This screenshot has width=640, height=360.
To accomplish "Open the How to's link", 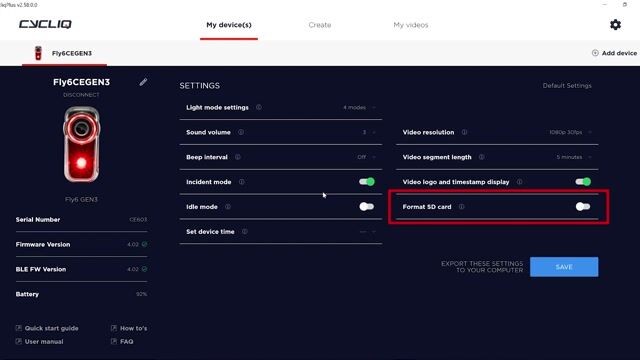I will pos(133,328).
